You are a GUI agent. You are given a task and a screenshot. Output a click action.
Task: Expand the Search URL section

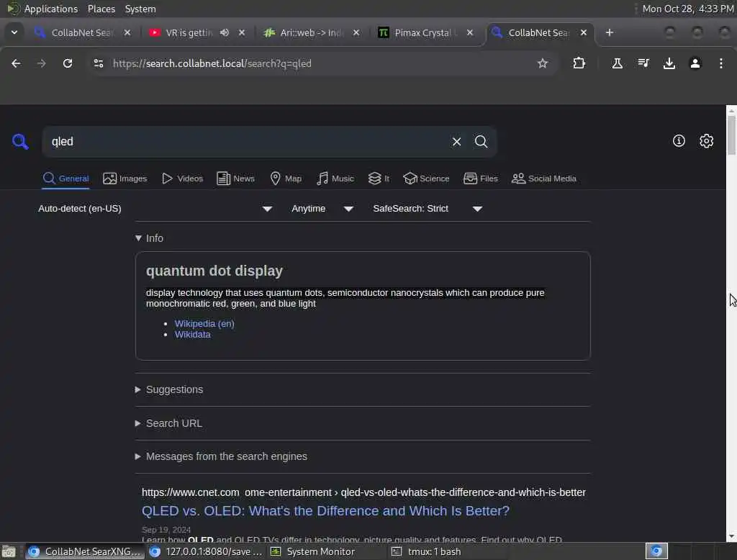coord(168,424)
